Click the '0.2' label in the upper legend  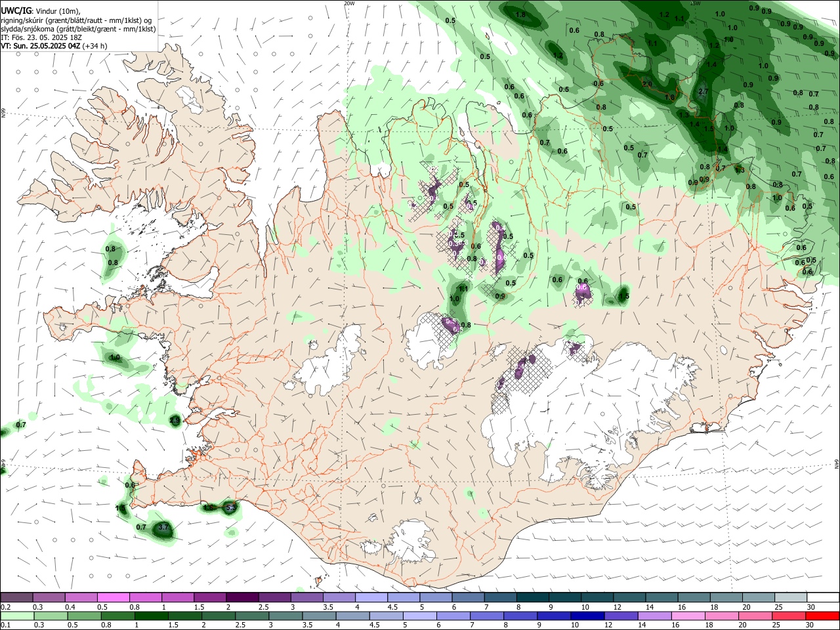[x=6, y=607]
